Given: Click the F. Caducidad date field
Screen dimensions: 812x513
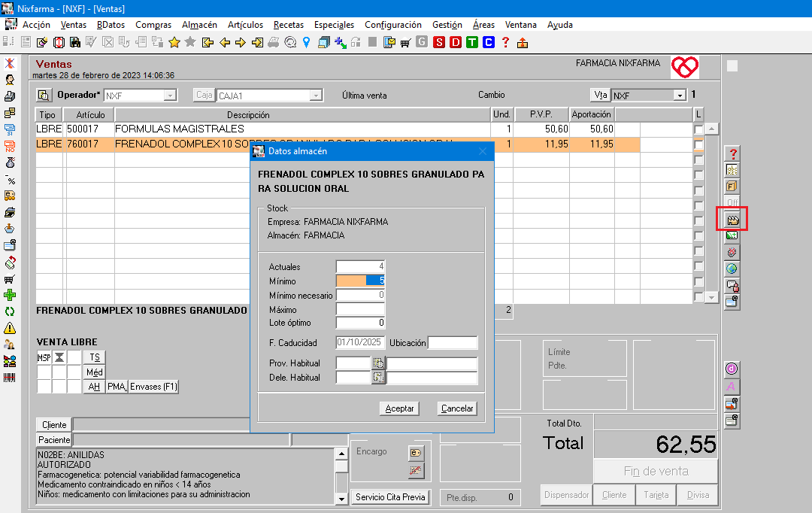Looking at the screenshot, I should tap(360, 342).
